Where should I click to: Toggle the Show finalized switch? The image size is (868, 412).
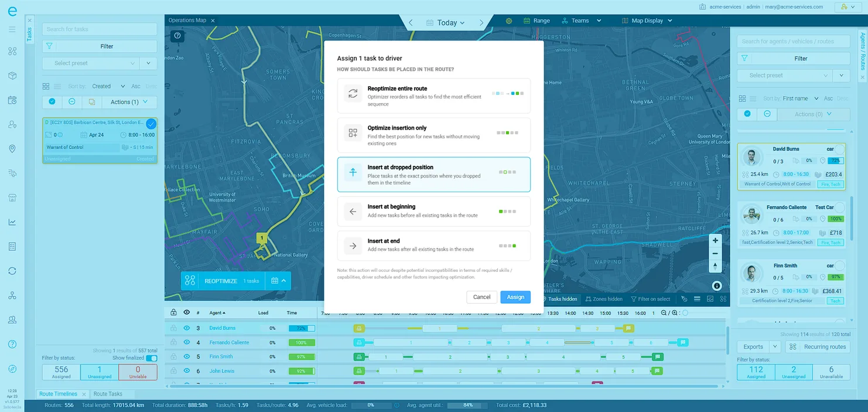pyautogui.click(x=151, y=358)
